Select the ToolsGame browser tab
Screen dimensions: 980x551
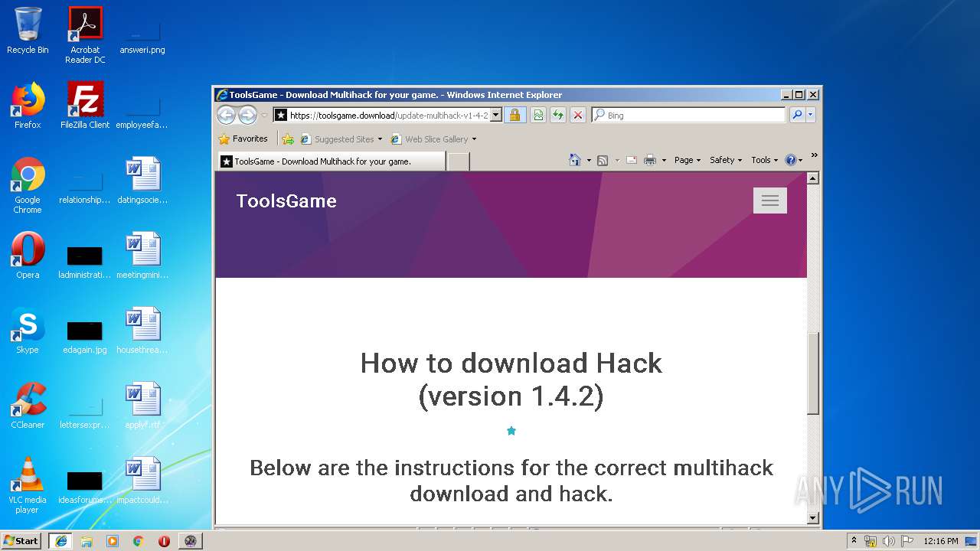point(331,161)
